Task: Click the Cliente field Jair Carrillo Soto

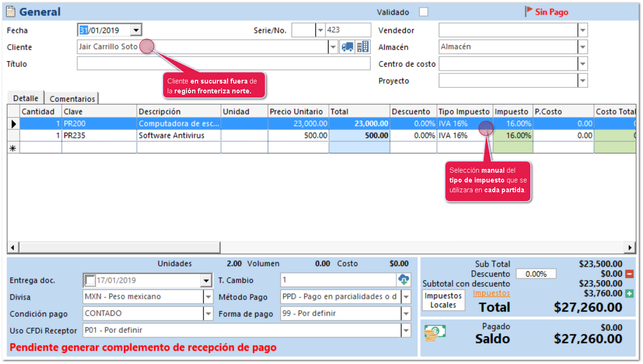Action: coord(203,47)
